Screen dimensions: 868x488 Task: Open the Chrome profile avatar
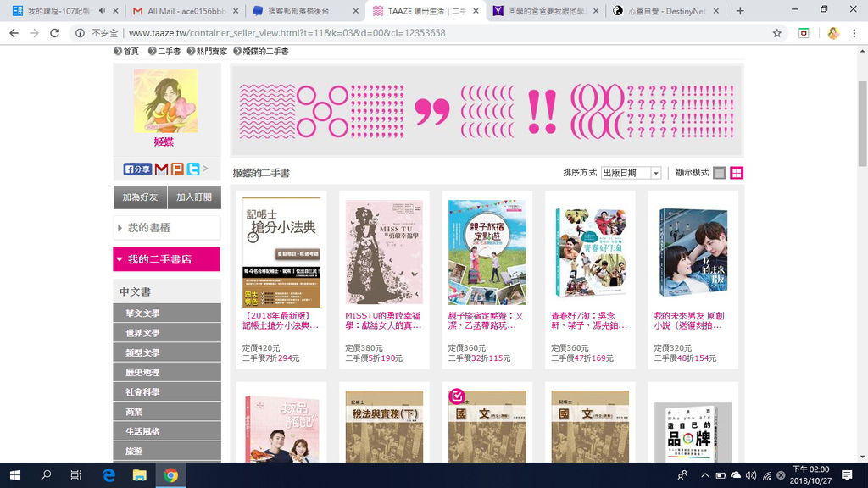[x=832, y=33]
